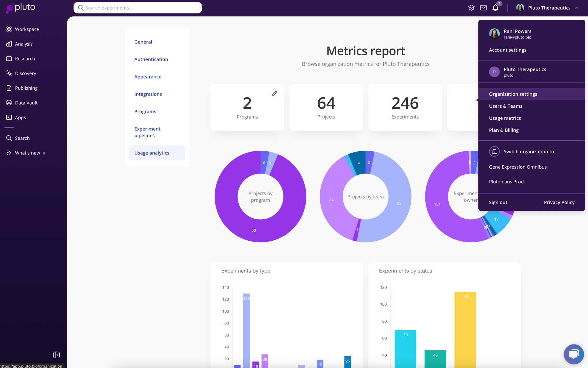Click the Search experiments input field
Viewport: 588px width, 368px height.
point(138,8)
